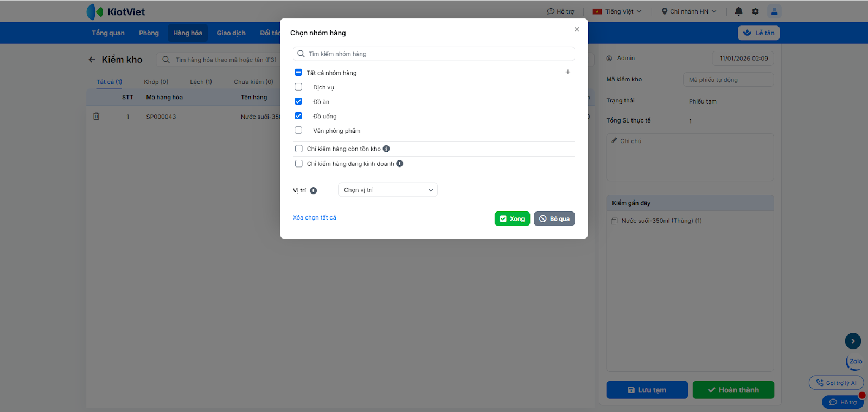Toggle the Tất cả nhóm hàng checkbox
This screenshot has width=868, height=412.
pyautogui.click(x=298, y=72)
